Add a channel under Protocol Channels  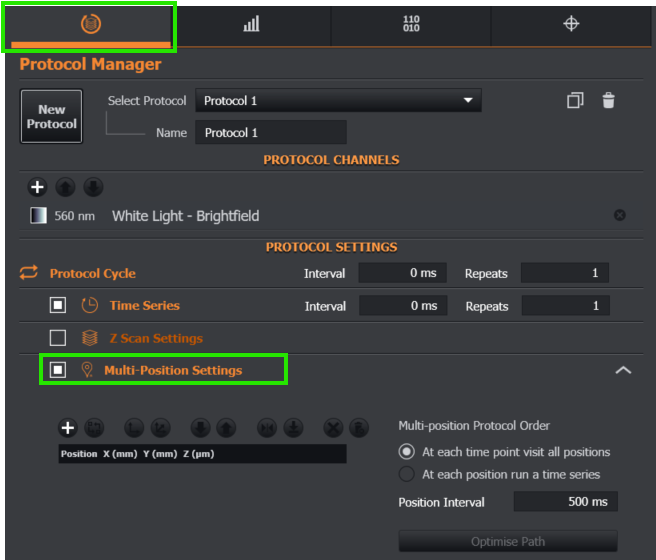click(x=37, y=187)
